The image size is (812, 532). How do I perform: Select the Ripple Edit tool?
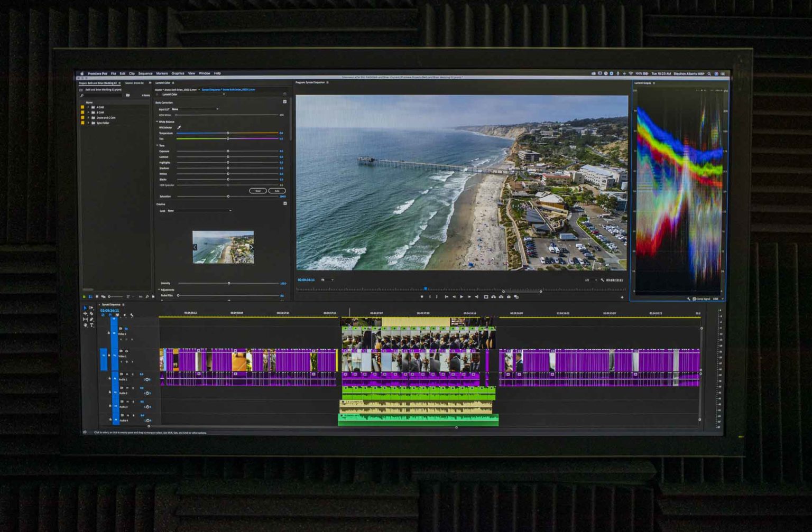coord(85,313)
